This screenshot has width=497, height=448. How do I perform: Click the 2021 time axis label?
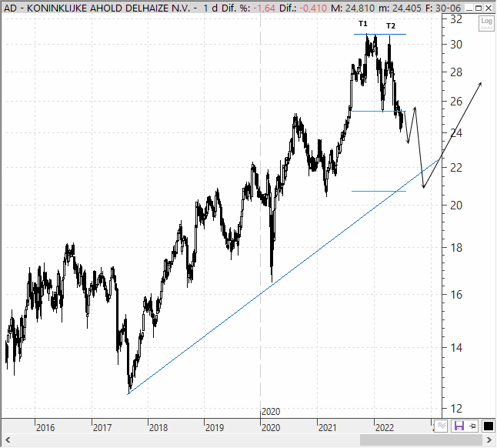pyautogui.click(x=328, y=428)
